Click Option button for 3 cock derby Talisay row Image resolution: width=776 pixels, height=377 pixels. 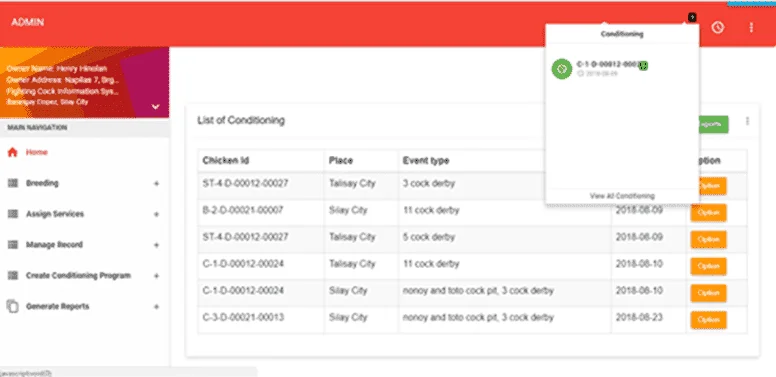tap(712, 186)
